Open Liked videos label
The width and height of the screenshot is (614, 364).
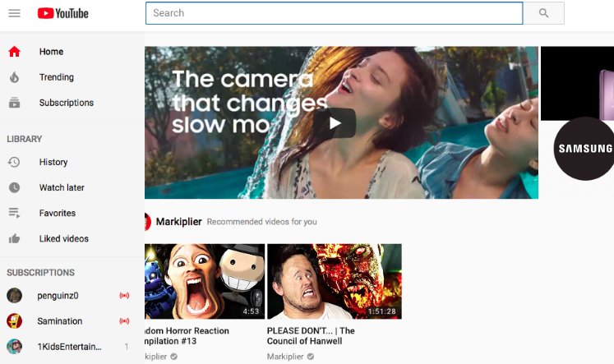(x=64, y=238)
